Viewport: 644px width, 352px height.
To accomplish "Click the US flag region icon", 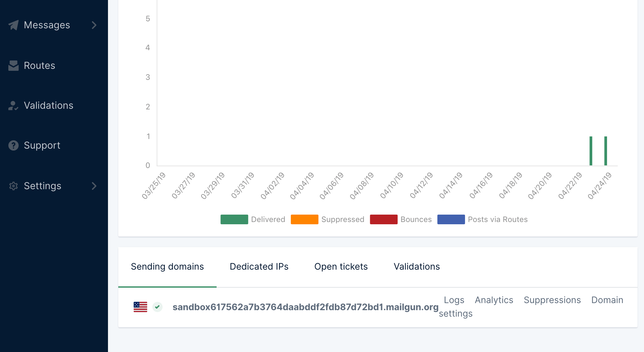I will 140,307.
